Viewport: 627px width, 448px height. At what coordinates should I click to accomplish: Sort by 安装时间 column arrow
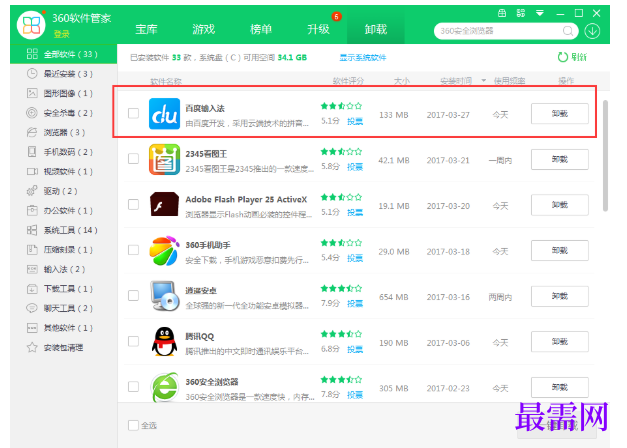(x=483, y=80)
